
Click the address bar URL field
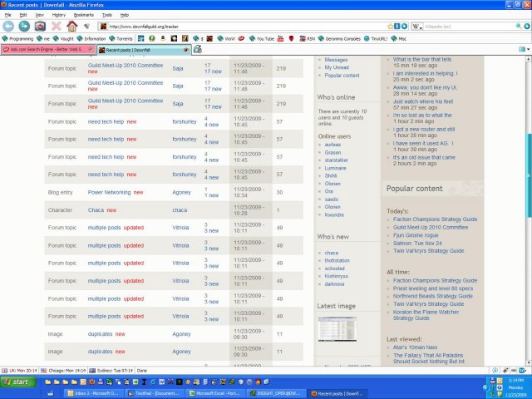click(248, 26)
